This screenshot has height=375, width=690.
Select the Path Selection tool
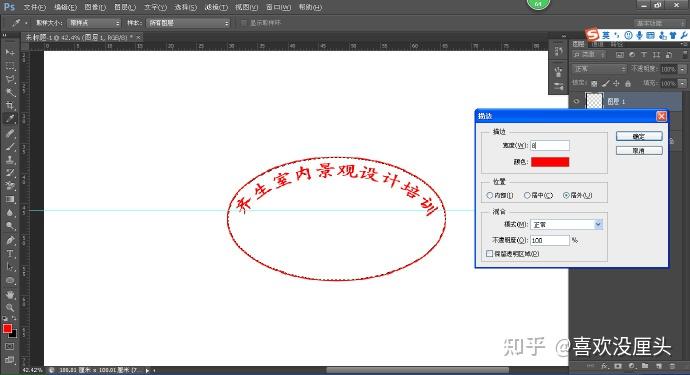pos(10,267)
